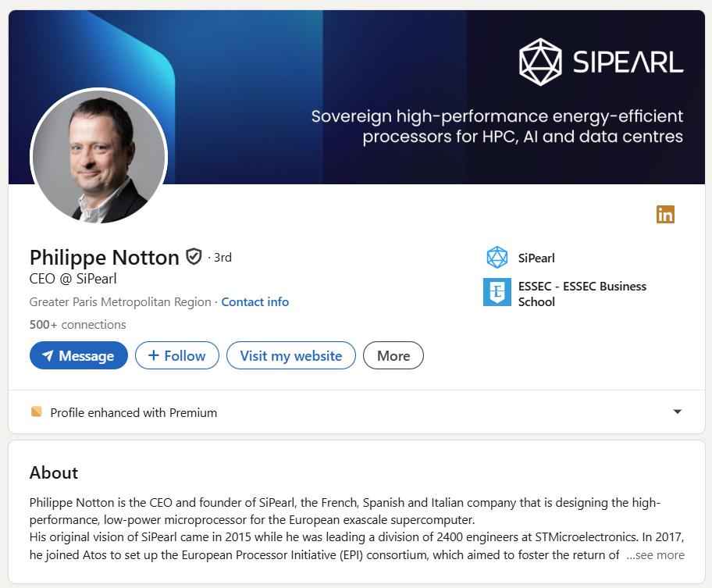The width and height of the screenshot is (712, 588).
Task: Open the SiPearl company name link
Action: (536, 258)
